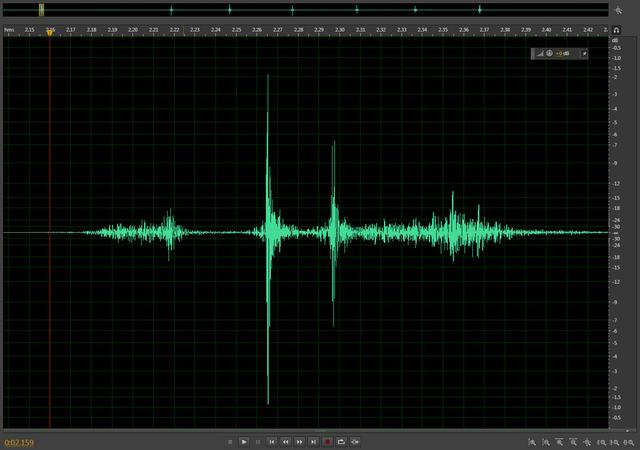Click the dB label atop amplitude scale
640x450 pixels.
615,40
